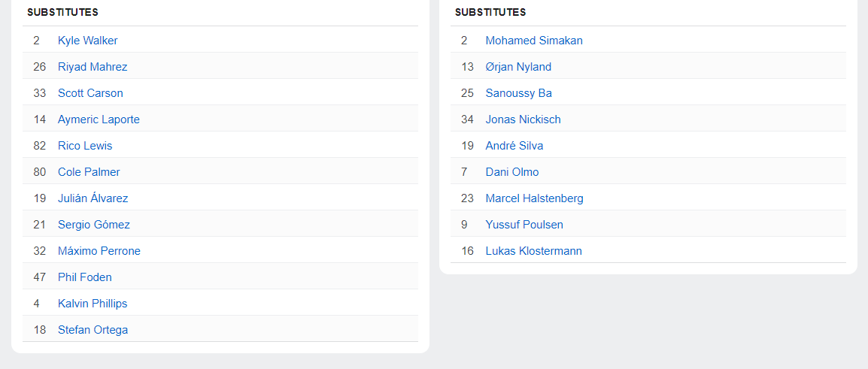Select Sanoussy Ba from substitutes
The height and width of the screenshot is (369, 868).
pos(518,93)
